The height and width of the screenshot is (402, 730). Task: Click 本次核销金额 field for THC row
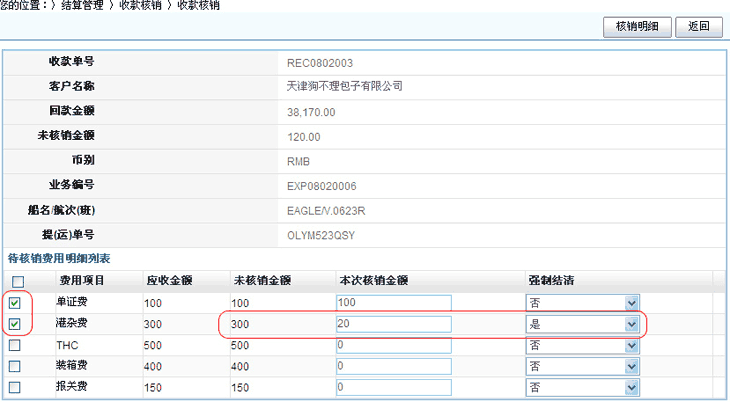click(x=394, y=345)
